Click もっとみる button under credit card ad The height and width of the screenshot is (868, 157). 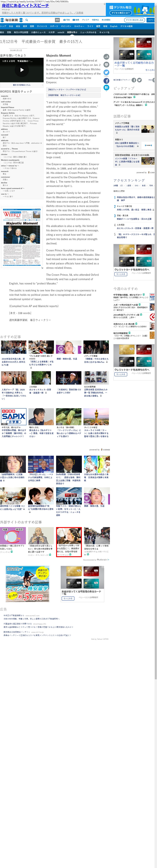(x=121, y=274)
